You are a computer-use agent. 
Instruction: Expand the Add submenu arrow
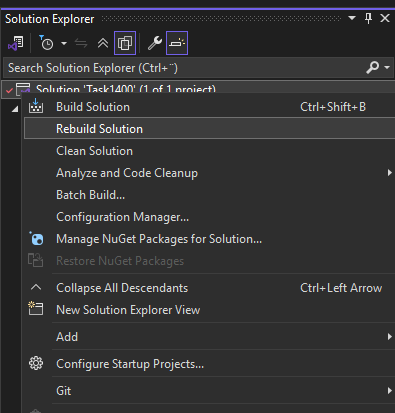click(389, 337)
